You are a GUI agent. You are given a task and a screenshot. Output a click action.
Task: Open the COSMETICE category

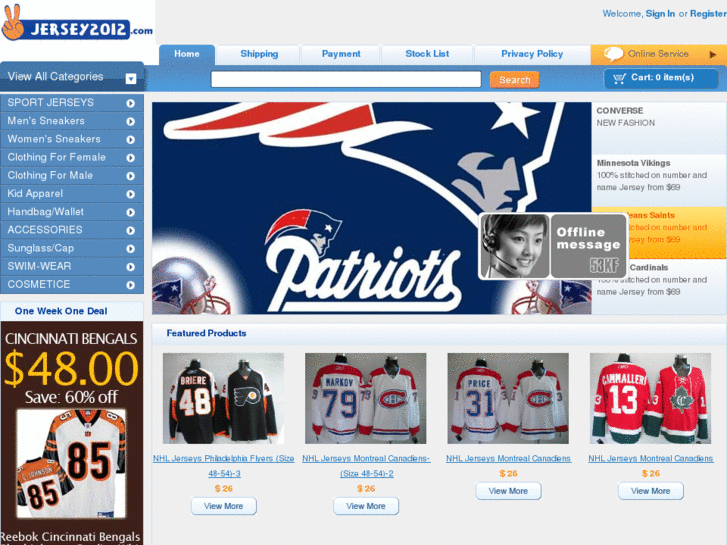[72, 284]
